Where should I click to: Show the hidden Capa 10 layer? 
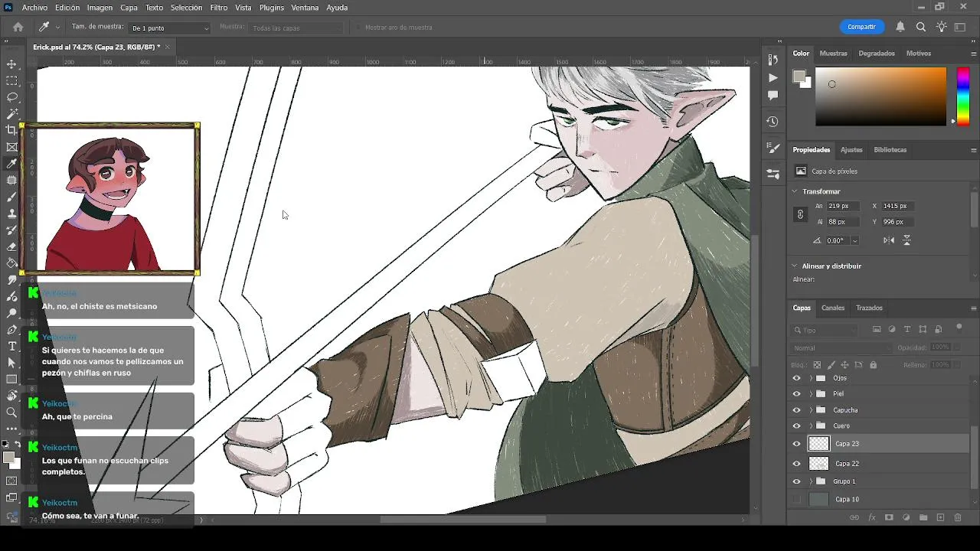[797, 500]
